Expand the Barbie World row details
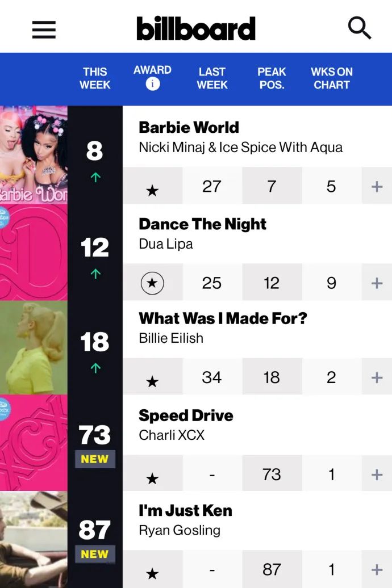392x588 pixels. pyautogui.click(x=377, y=187)
